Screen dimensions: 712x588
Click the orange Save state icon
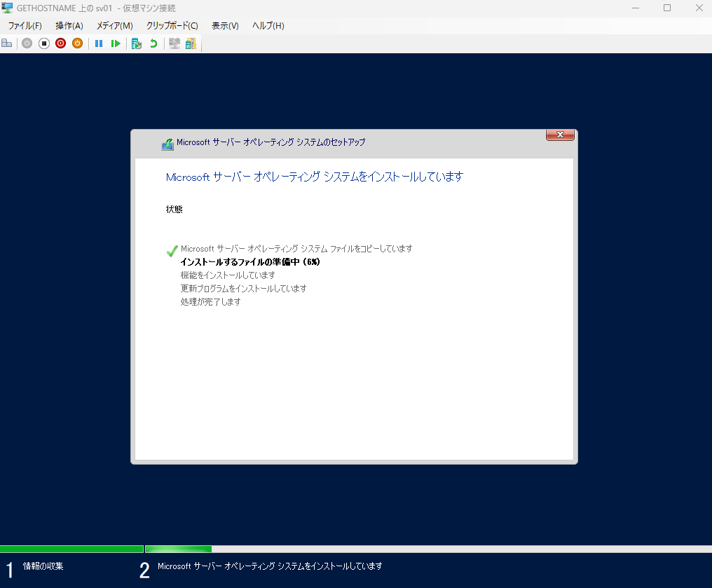pyautogui.click(x=78, y=43)
